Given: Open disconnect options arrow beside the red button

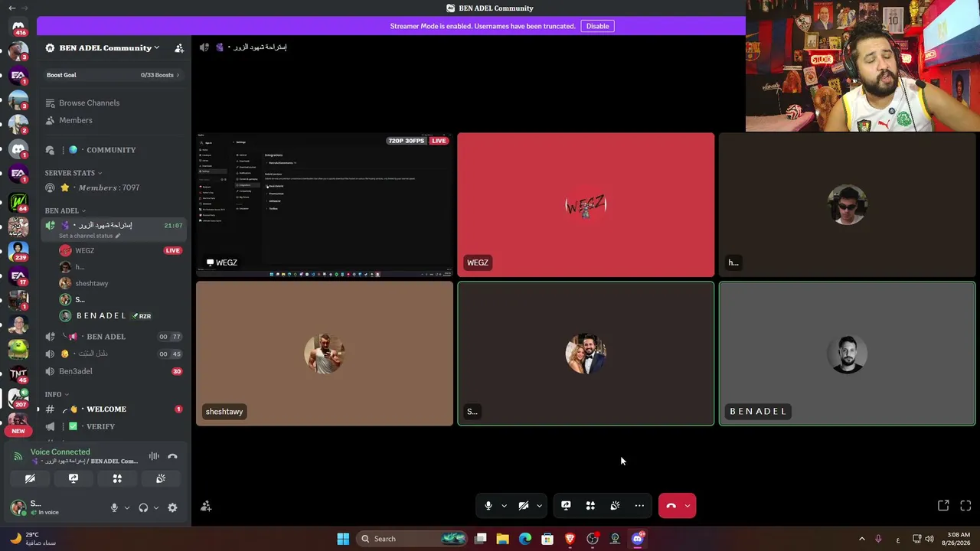Looking at the screenshot, I should click(x=688, y=506).
